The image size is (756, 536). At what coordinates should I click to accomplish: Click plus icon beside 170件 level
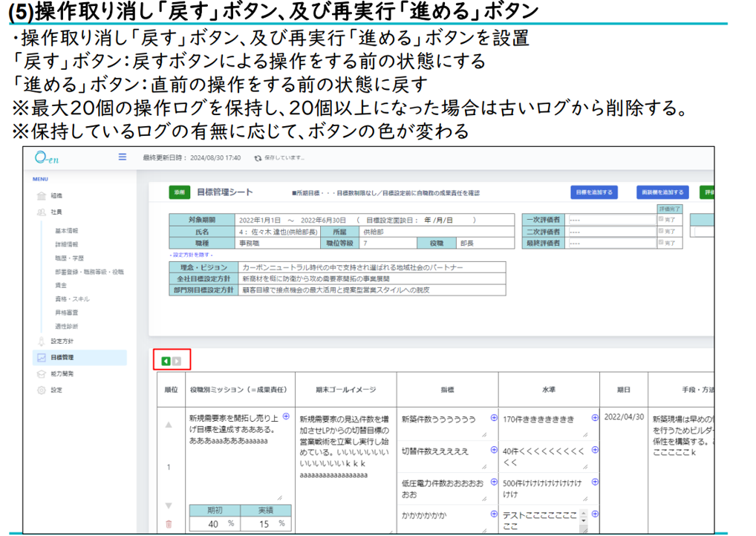[595, 418]
